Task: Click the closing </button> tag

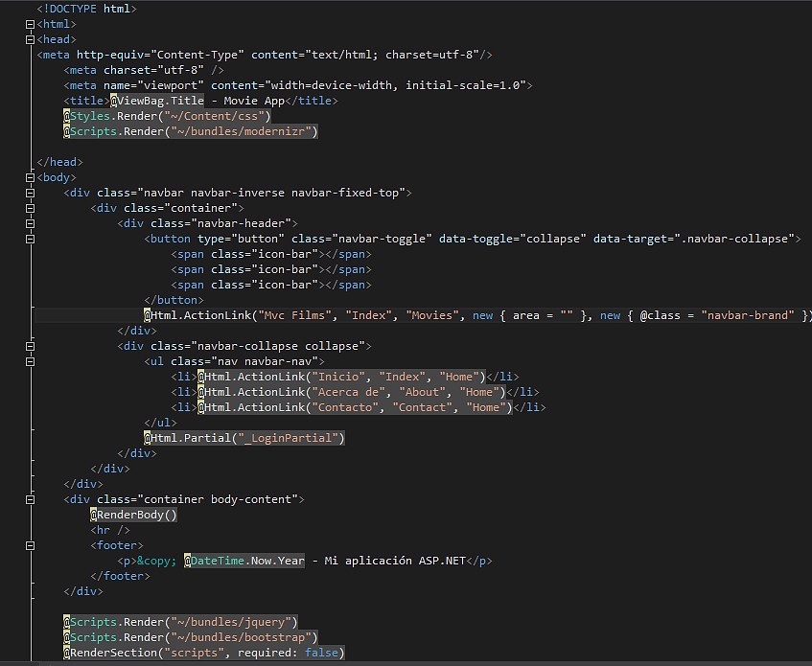Action: (x=174, y=300)
